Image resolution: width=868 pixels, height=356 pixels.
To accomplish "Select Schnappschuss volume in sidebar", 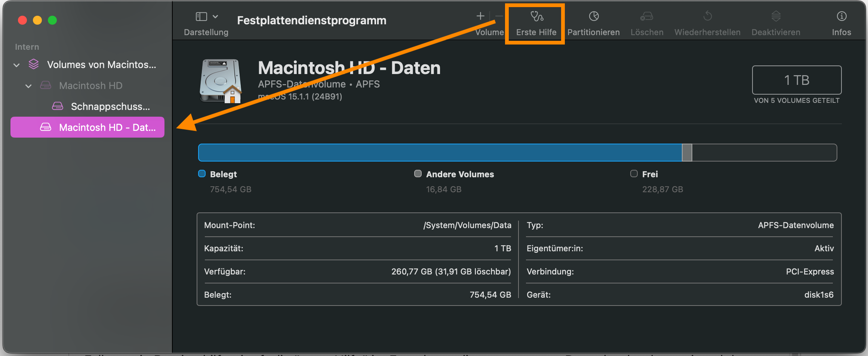I will [110, 107].
